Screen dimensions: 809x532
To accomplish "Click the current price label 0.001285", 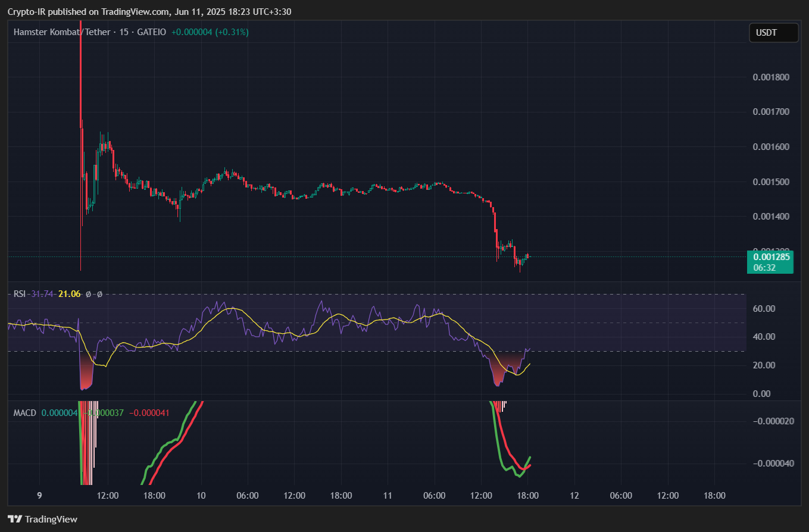I will [x=771, y=257].
